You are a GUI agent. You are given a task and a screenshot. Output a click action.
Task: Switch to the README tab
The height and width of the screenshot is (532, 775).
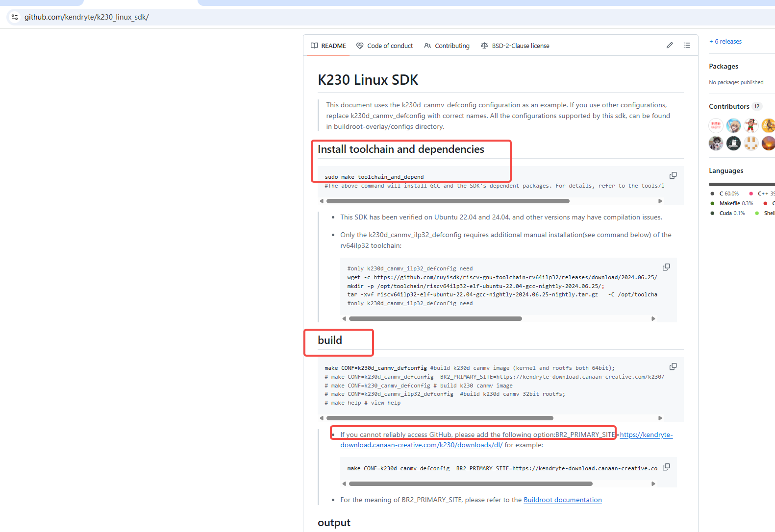point(328,46)
